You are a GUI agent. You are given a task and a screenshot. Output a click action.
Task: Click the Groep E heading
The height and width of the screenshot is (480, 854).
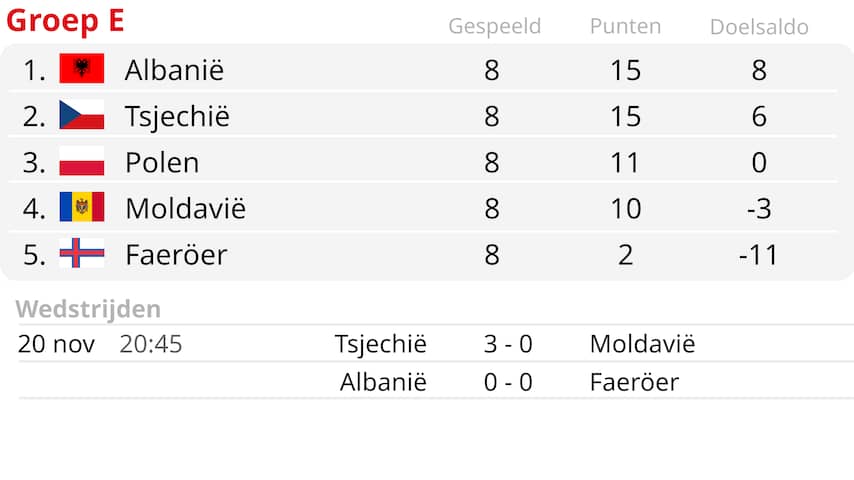65,21
